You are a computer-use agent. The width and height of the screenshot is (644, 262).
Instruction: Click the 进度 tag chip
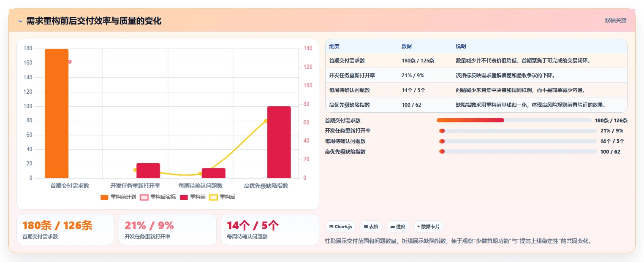tap(397, 227)
